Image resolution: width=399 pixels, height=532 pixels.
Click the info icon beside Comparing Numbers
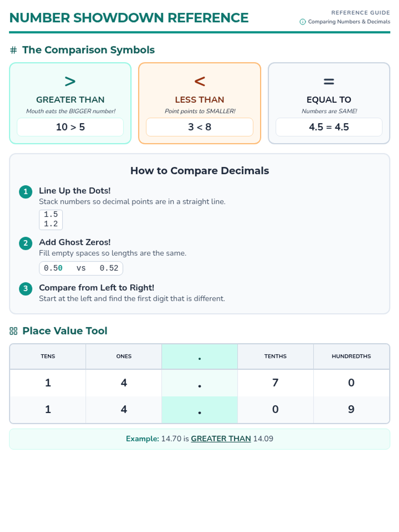click(x=303, y=22)
